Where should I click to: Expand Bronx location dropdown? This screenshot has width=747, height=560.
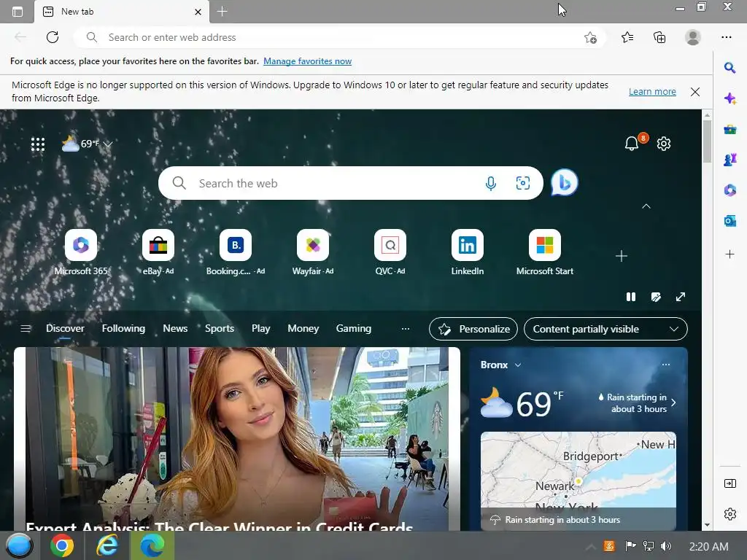click(517, 365)
